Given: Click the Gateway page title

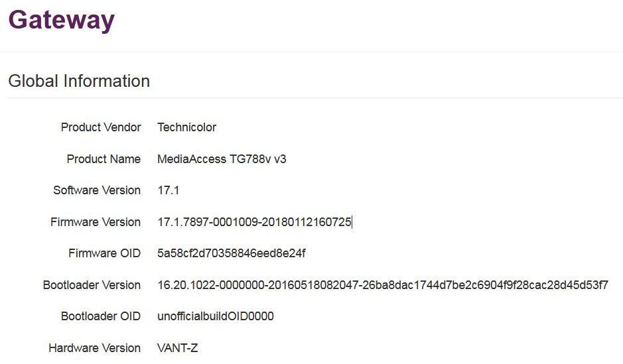Looking at the screenshot, I should point(61,20).
